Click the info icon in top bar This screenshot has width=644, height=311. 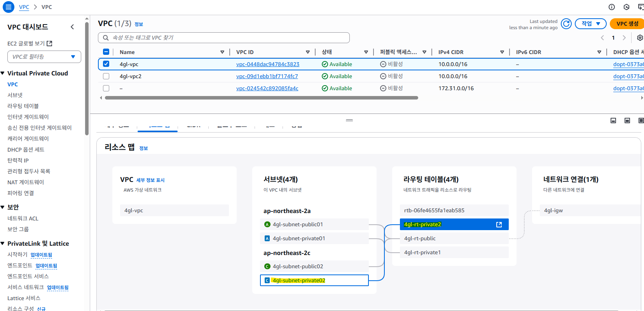612,7
